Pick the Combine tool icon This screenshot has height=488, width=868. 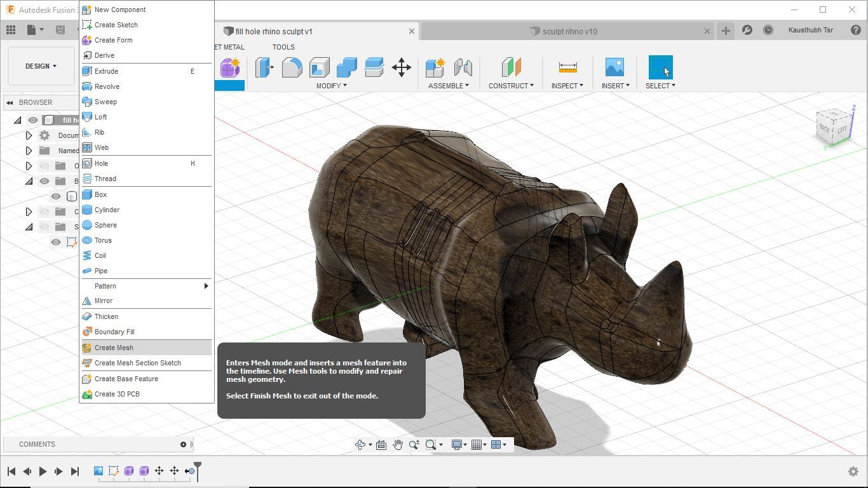[347, 67]
